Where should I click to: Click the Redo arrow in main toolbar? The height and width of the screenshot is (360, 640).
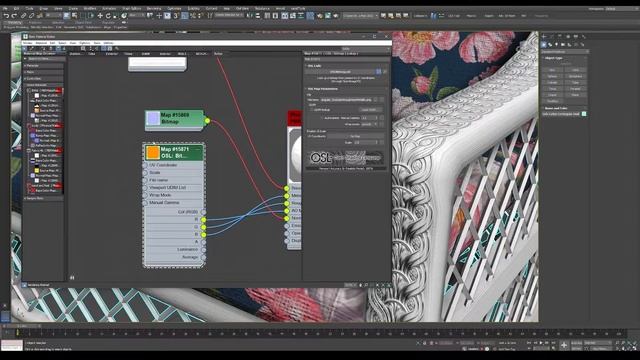tap(14, 16)
